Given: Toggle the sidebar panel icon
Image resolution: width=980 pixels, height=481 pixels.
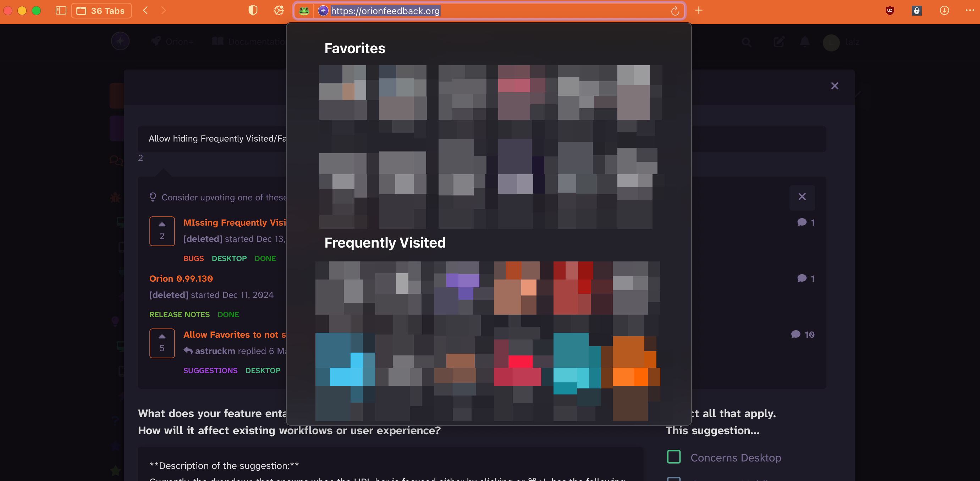Looking at the screenshot, I should [x=60, y=11].
